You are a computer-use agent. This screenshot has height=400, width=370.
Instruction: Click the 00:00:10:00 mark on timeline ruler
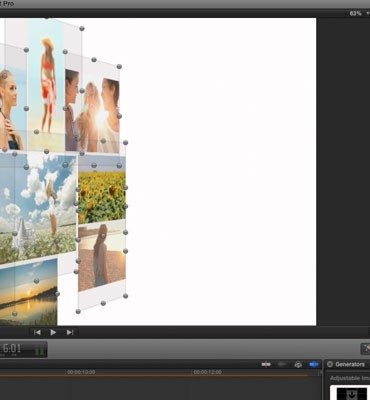pos(81,372)
